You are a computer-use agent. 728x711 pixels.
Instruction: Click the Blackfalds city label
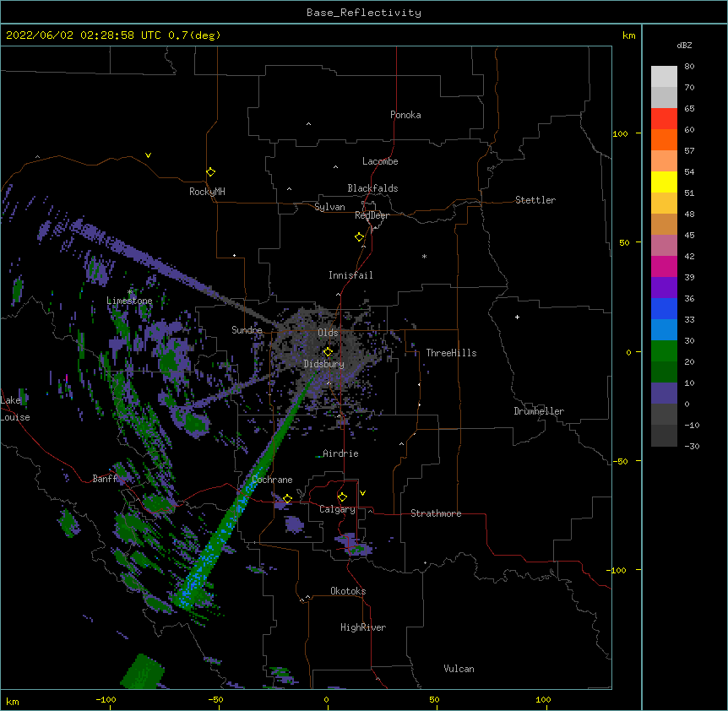click(x=372, y=188)
